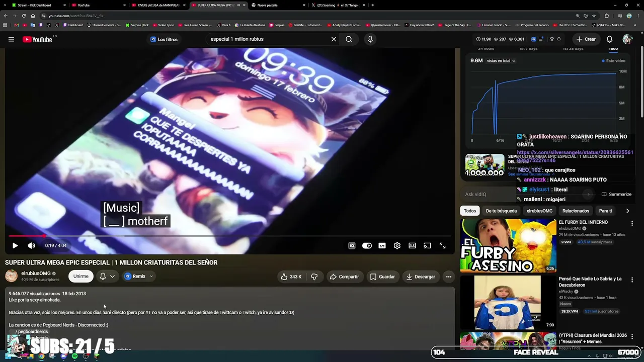Image resolution: width=644 pixels, height=362 pixels.
Task: Download the video with Descargar
Action: click(x=420, y=277)
